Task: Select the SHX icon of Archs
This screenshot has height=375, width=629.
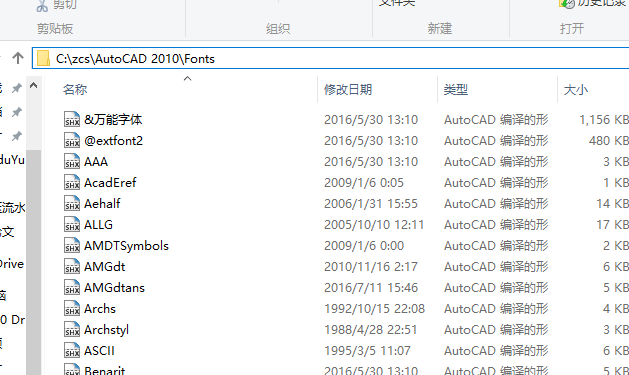Action: [x=72, y=309]
